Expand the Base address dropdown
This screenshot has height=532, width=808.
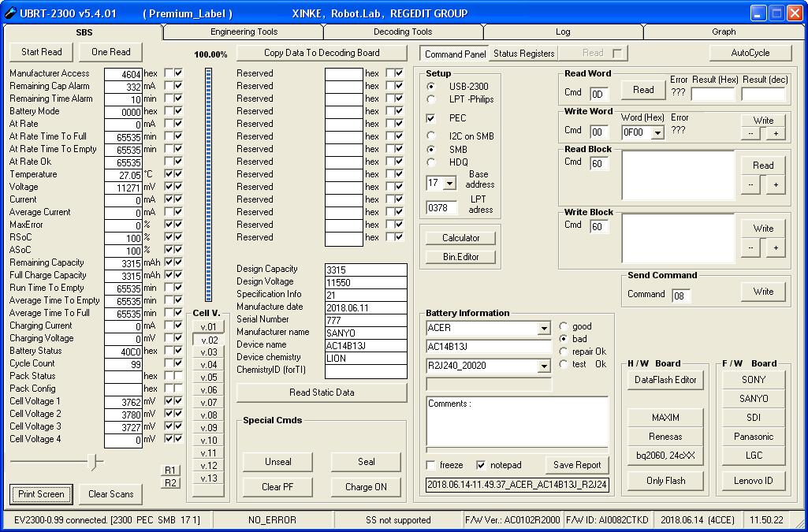[450, 183]
